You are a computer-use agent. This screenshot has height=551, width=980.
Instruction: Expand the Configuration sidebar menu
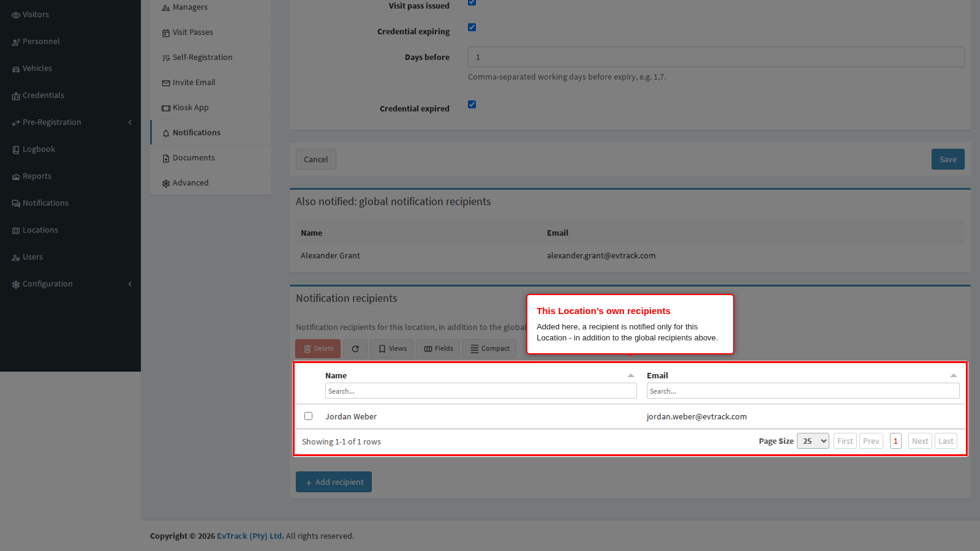click(70, 284)
